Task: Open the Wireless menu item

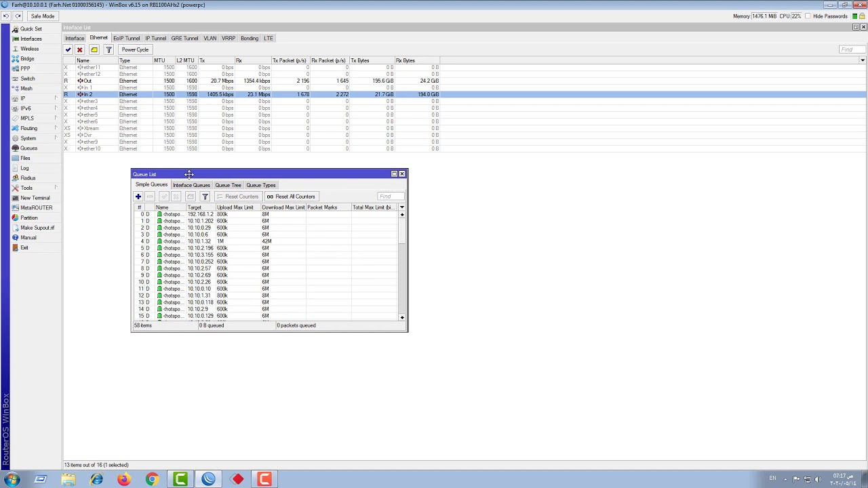Action: click(29, 49)
